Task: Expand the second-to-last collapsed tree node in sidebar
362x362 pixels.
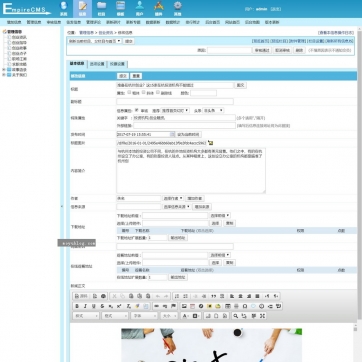Action: coord(4,70)
